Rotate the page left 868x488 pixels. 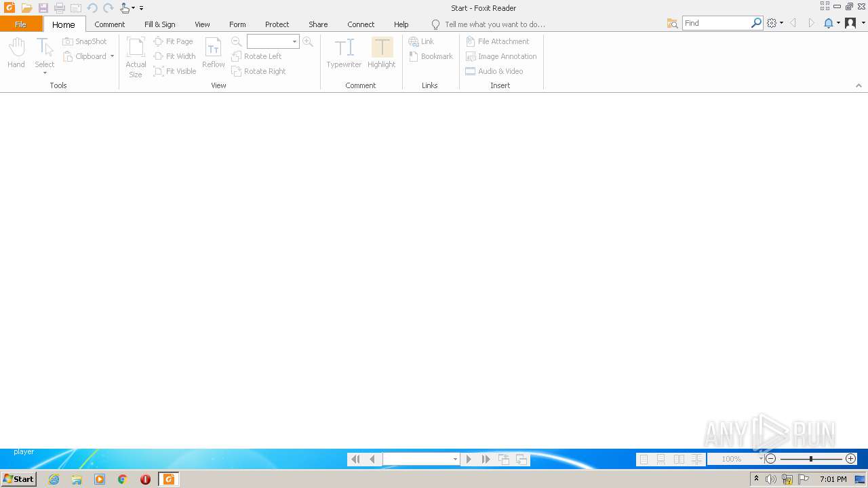coord(256,56)
